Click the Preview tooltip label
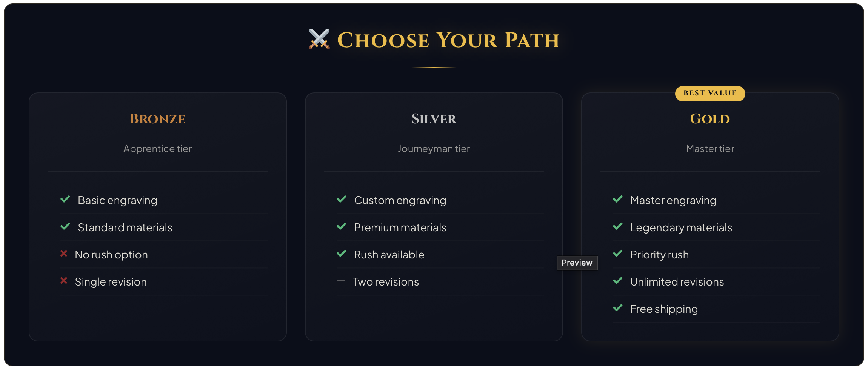868x372 pixels. 577,263
